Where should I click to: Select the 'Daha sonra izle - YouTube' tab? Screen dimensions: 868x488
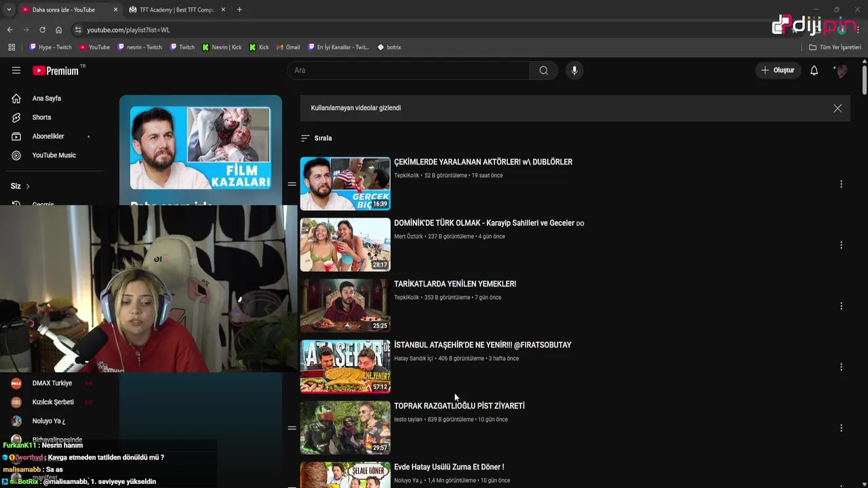[63, 9]
